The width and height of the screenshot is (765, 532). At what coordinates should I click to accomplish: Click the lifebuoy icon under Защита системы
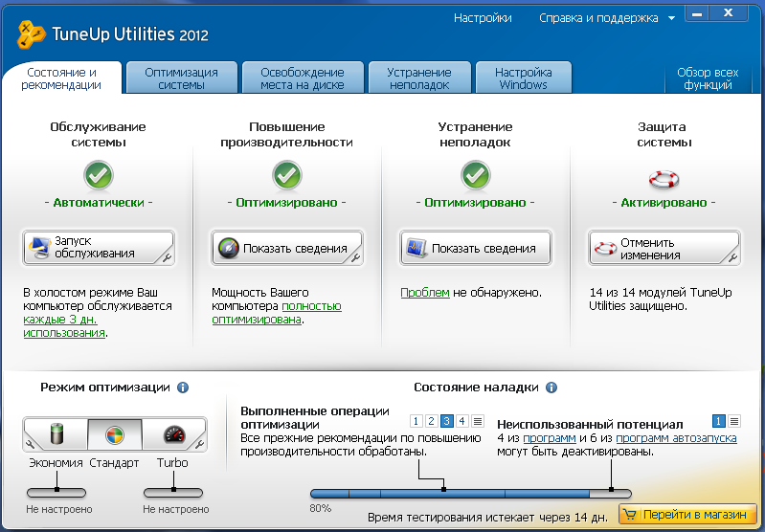point(663,177)
